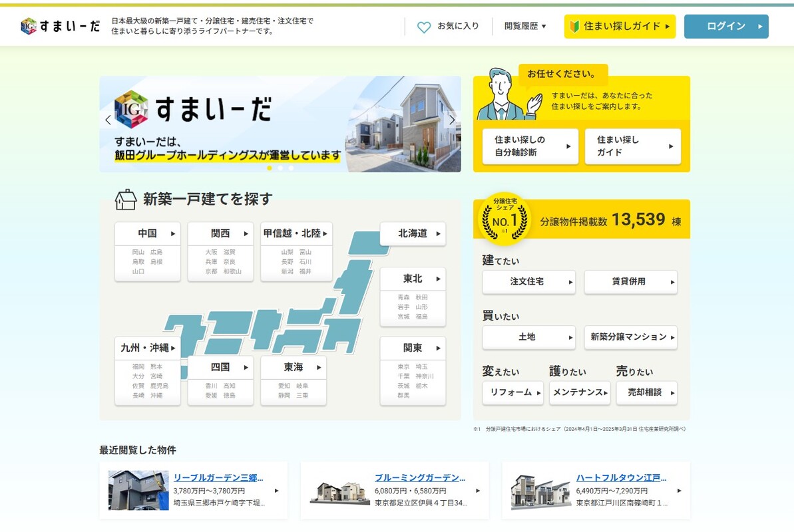This screenshot has width=794, height=532.
Task: Select first carousel dot indicator
Action: click(270, 168)
